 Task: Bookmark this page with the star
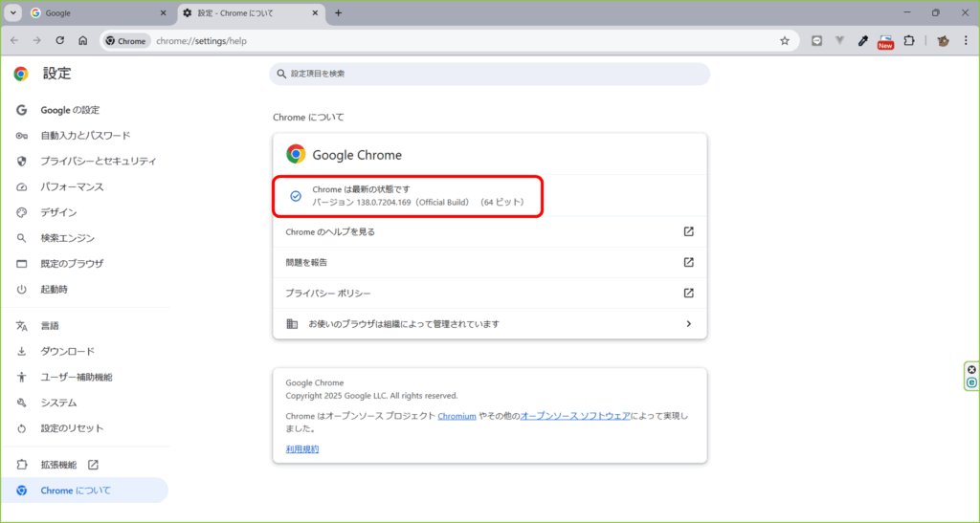[785, 40]
